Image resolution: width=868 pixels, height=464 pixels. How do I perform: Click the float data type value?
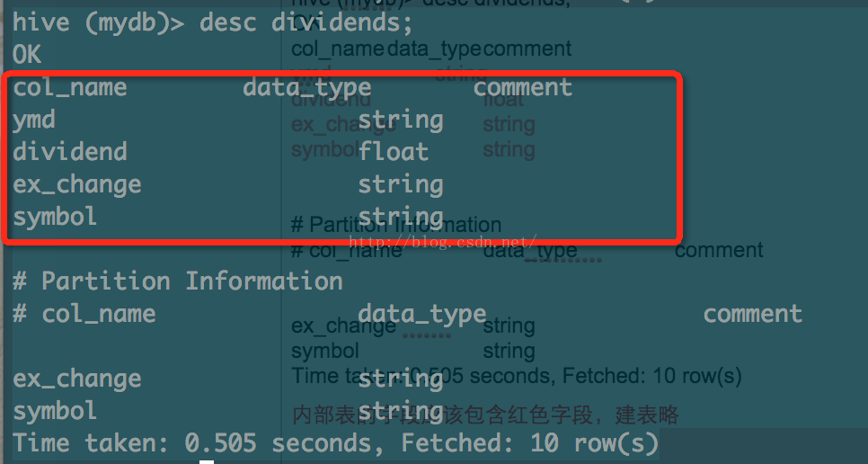click(x=394, y=152)
